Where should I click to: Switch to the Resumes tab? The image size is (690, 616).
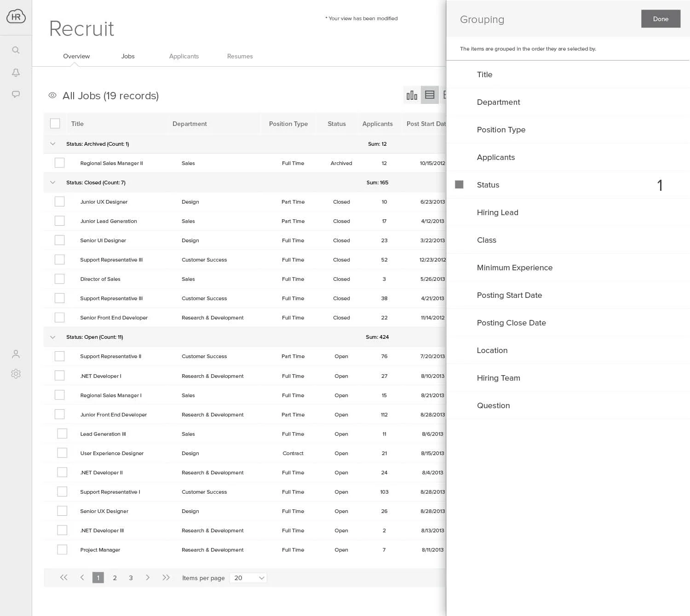click(x=240, y=56)
